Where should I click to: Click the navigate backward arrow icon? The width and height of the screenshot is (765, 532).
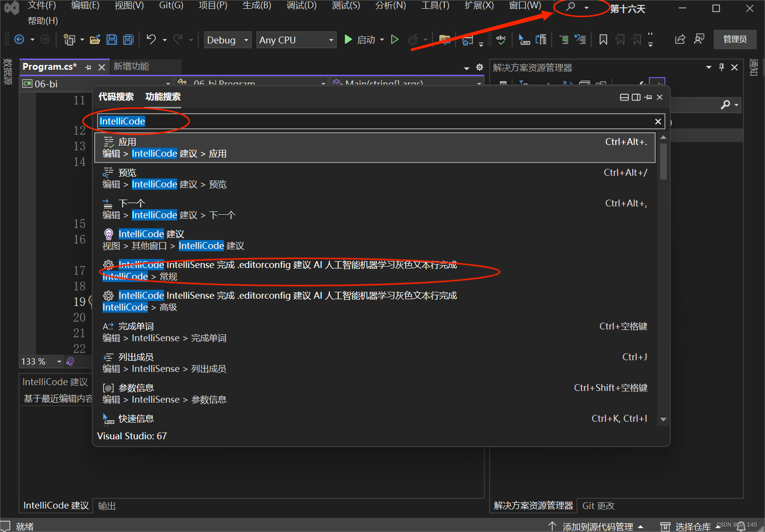pyautogui.click(x=20, y=40)
